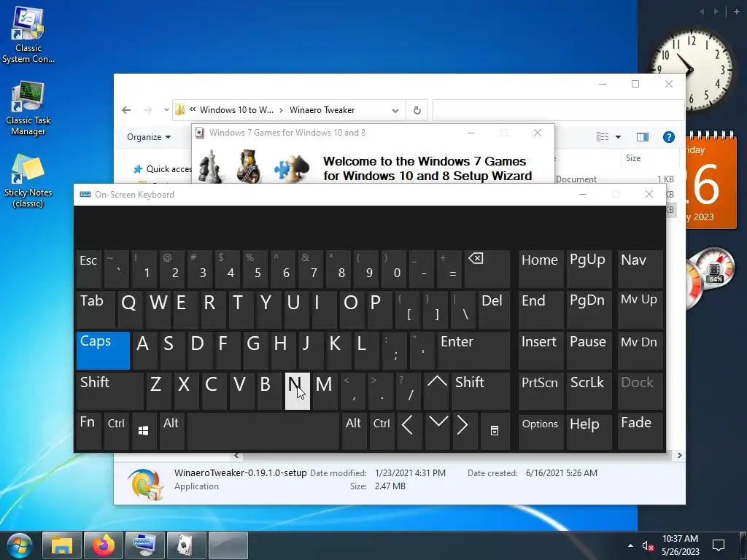Click horizontal scrollbar right arrow in Explorer

pyautogui.click(x=679, y=456)
